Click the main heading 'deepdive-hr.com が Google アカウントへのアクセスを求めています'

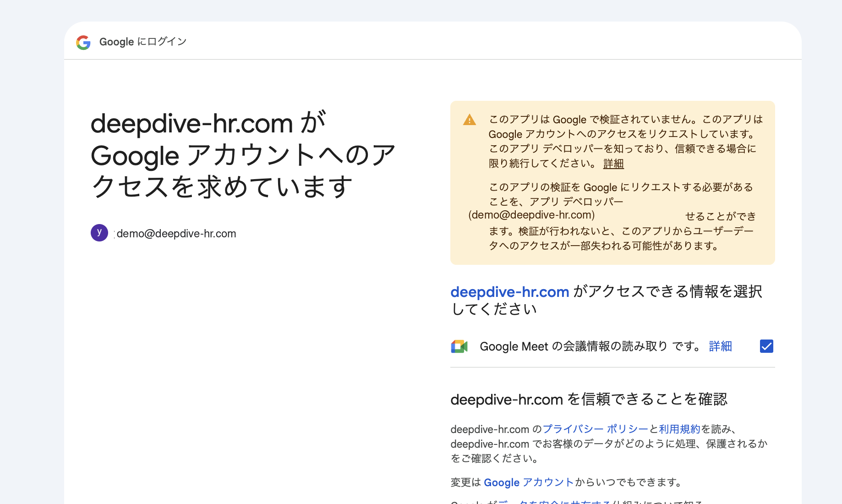tap(243, 155)
